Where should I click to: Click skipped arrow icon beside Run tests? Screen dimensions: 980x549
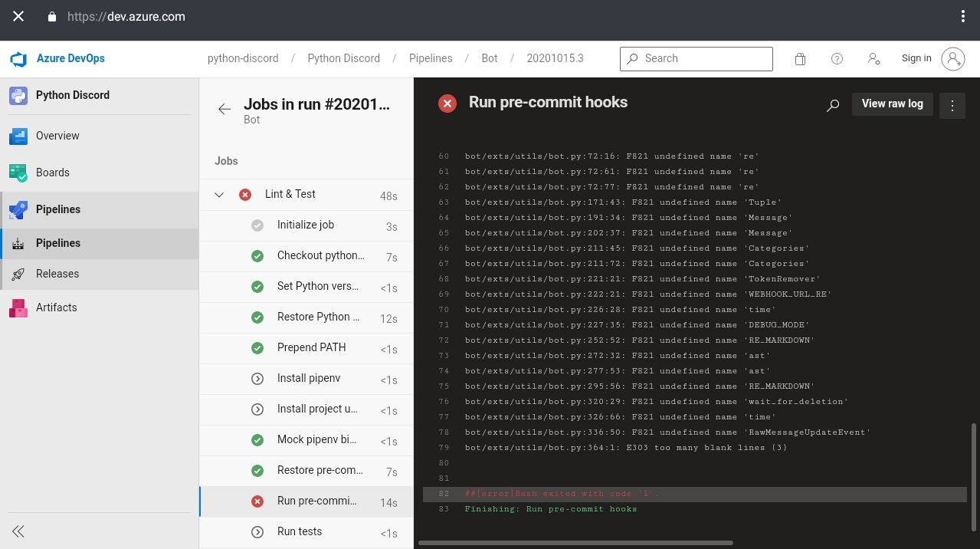point(257,532)
